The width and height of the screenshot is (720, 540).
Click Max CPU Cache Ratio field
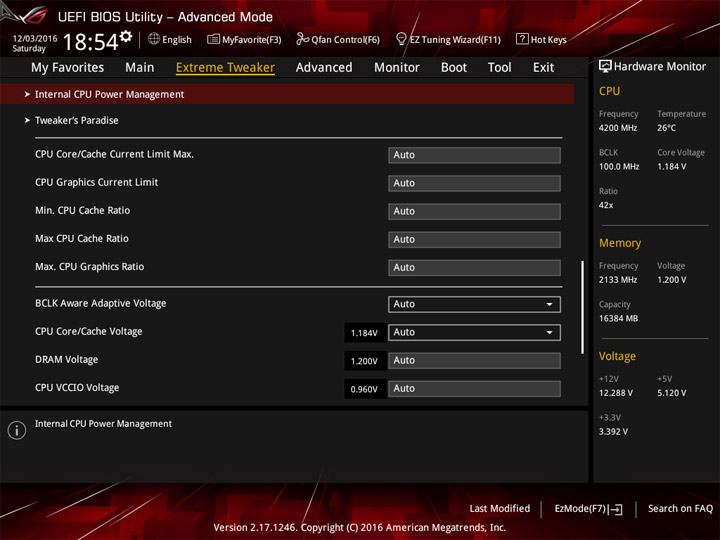474,239
